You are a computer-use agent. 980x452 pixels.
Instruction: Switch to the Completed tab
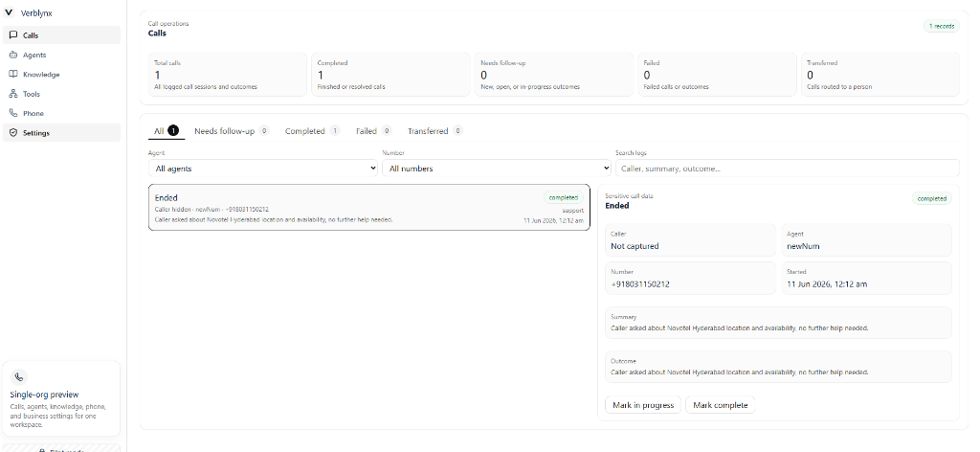click(x=313, y=131)
